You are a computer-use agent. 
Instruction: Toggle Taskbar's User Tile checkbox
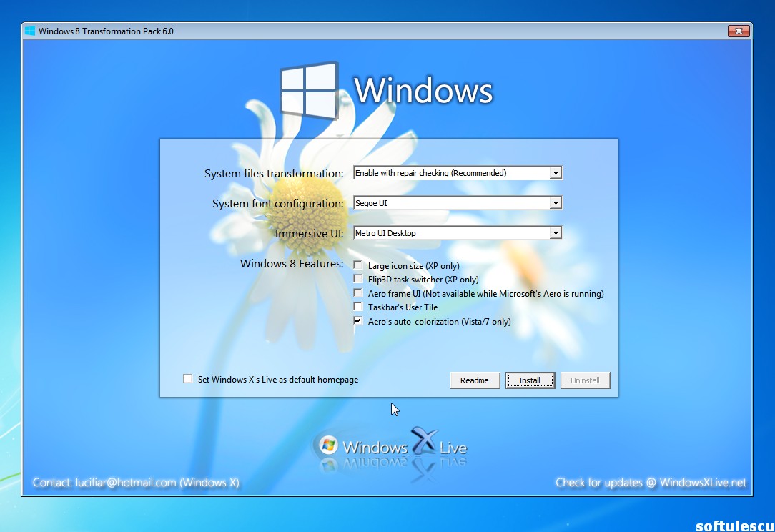click(358, 307)
